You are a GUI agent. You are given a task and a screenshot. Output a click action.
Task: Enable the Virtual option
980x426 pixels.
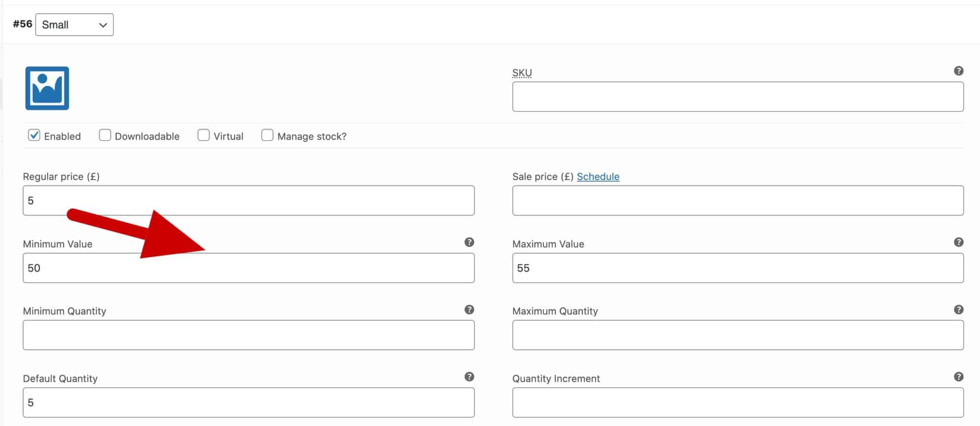(x=204, y=135)
